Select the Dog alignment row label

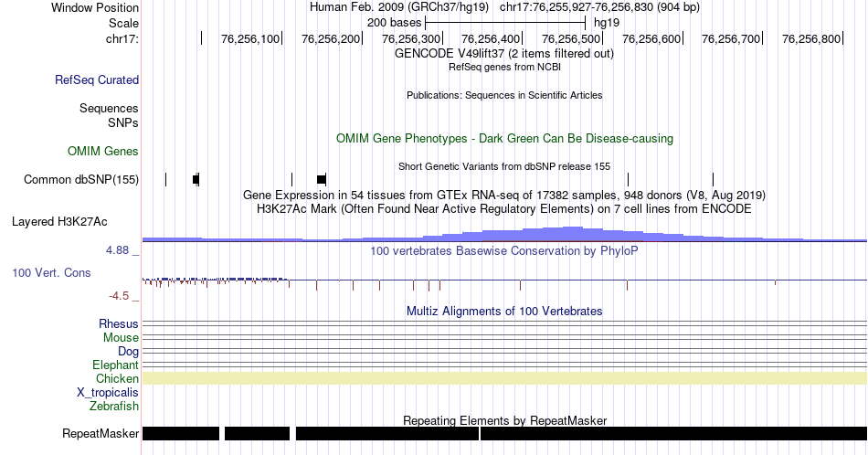pos(128,352)
